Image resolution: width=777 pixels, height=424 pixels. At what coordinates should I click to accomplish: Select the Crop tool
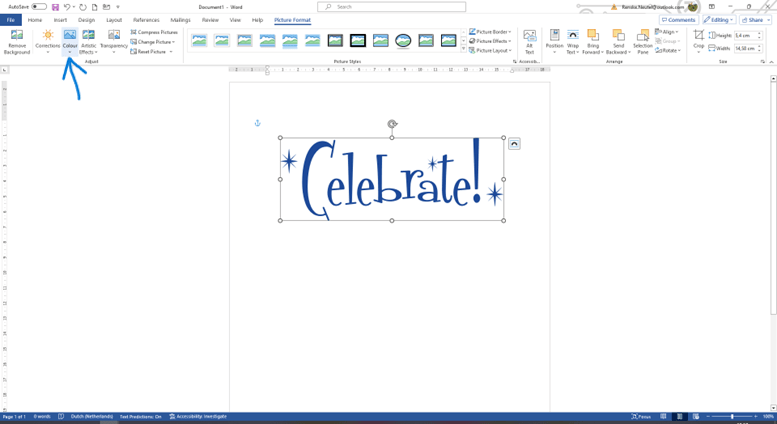(x=699, y=36)
